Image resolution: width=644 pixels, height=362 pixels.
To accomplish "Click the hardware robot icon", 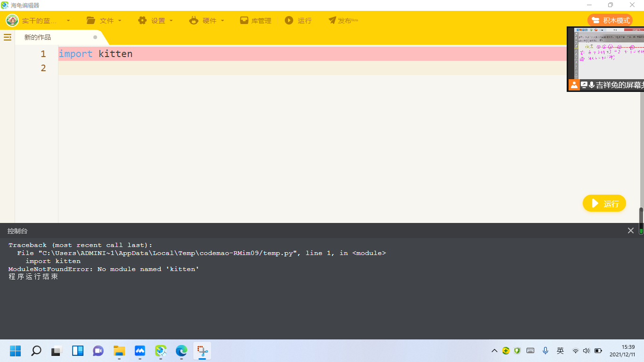I will pos(194,21).
